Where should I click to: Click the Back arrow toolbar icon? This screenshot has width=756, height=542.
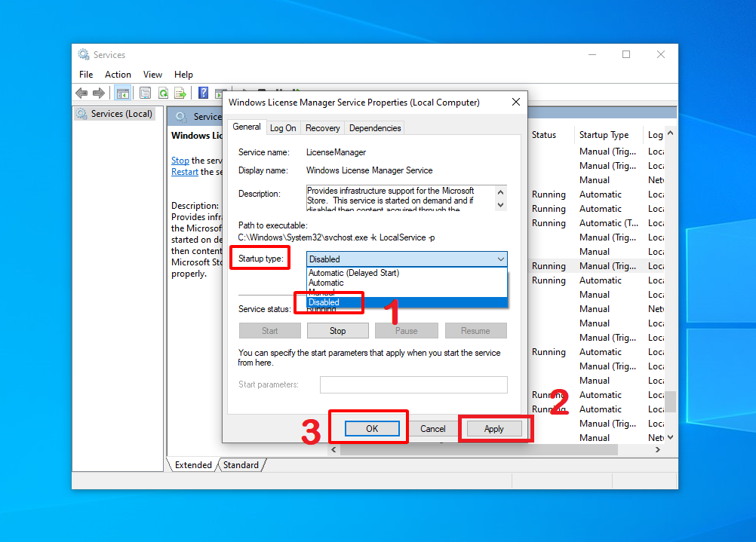click(x=81, y=93)
